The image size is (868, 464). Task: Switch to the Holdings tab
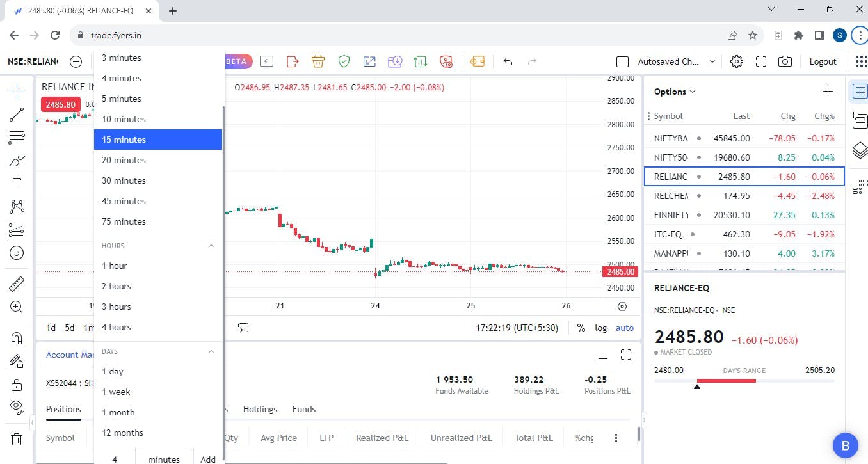click(260, 409)
